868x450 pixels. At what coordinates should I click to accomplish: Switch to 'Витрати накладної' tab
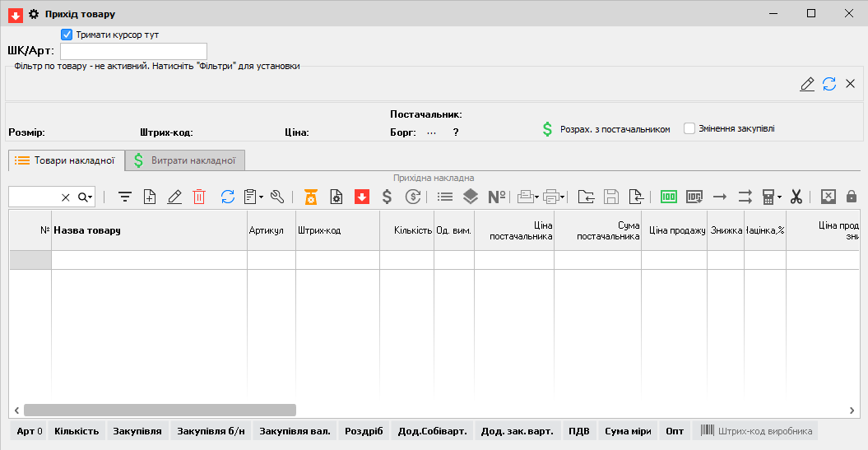pyautogui.click(x=185, y=160)
